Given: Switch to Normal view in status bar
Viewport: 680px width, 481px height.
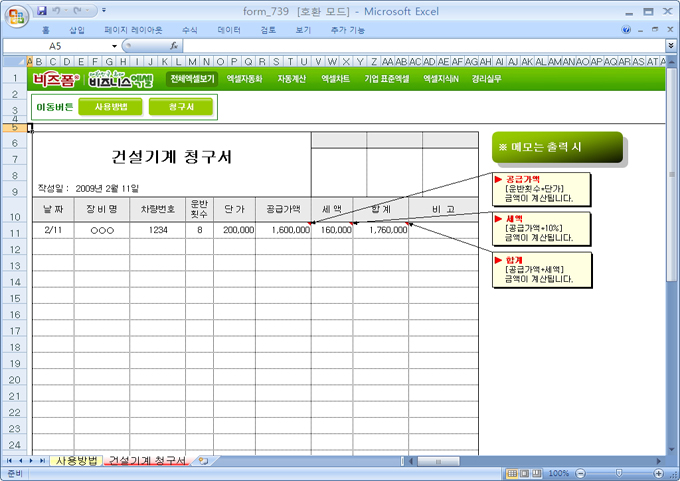Looking at the screenshot, I should (x=511, y=473).
